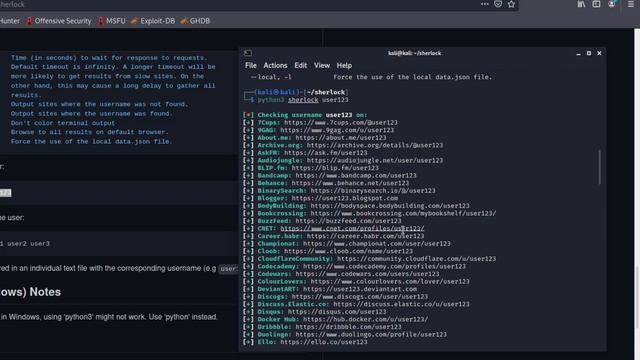Bookmark this page with star icon

[x=511, y=4]
